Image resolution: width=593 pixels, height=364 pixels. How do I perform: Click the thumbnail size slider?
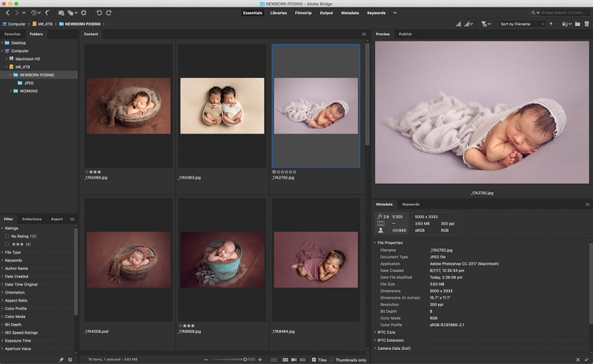(x=245, y=360)
